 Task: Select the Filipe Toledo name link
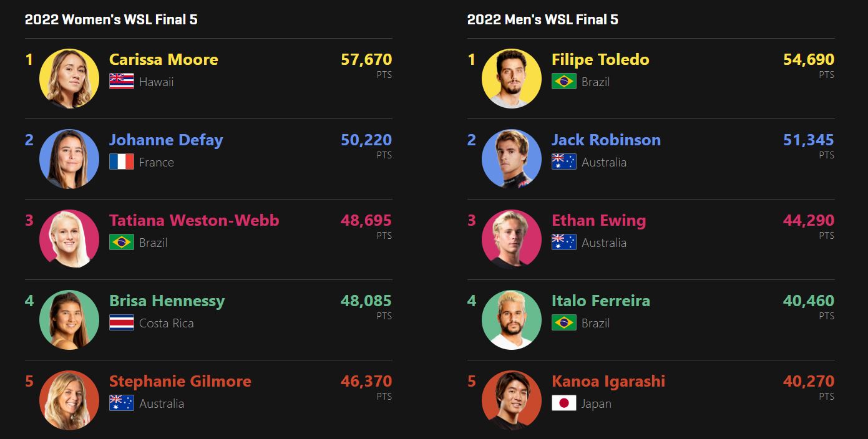600,60
